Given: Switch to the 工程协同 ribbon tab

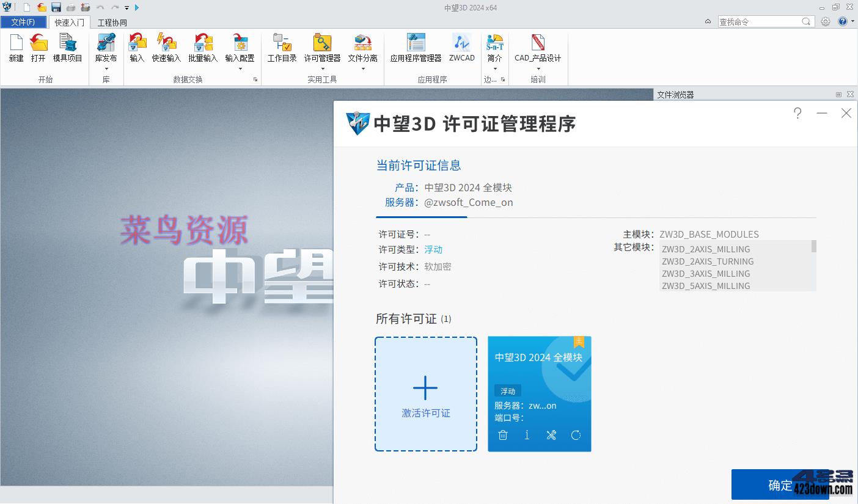Looking at the screenshot, I should pyautogui.click(x=112, y=23).
